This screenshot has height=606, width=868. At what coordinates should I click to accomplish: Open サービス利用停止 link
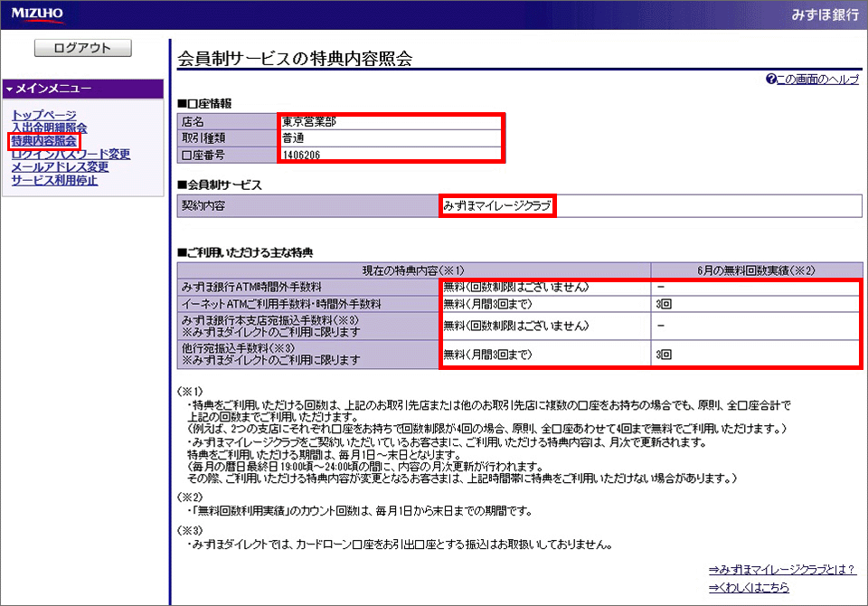click(x=54, y=180)
